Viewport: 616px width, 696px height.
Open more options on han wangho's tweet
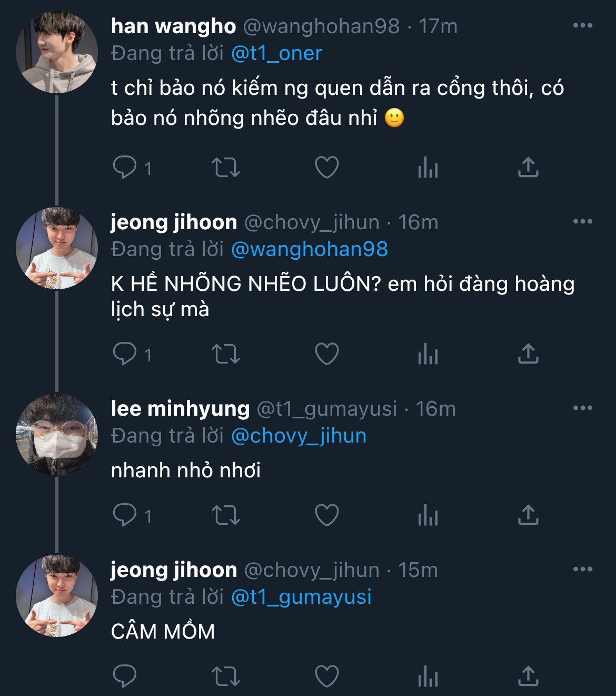point(582,26)
